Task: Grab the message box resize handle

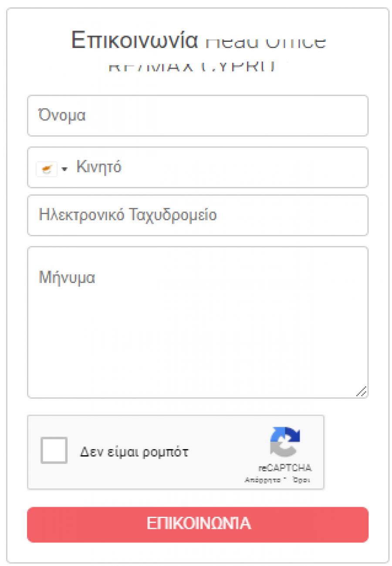Action: (361, 391)
